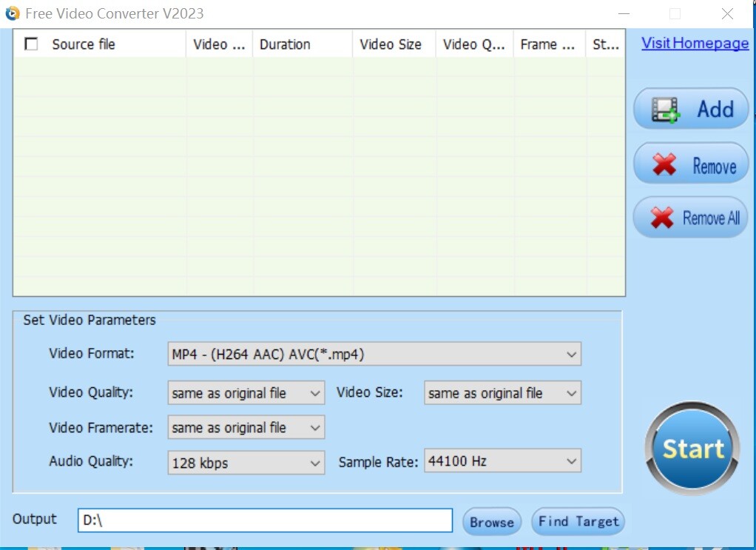Click the Video Size column header
This screenshot has width=756, height=550.
pyautogui.click(x=392, y=44)
